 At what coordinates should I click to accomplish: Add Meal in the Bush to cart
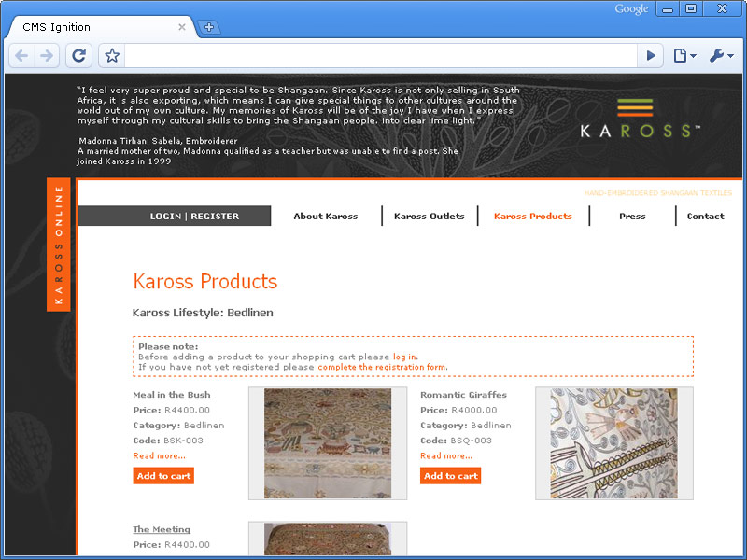(163, 476)
